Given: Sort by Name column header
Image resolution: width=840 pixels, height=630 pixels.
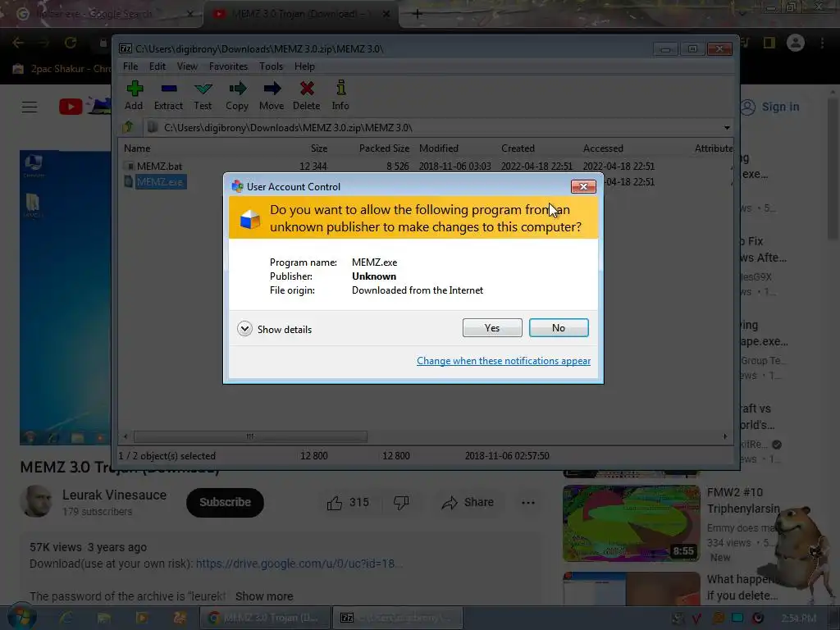Looking at the screenshot, I should tap(137, 148).
